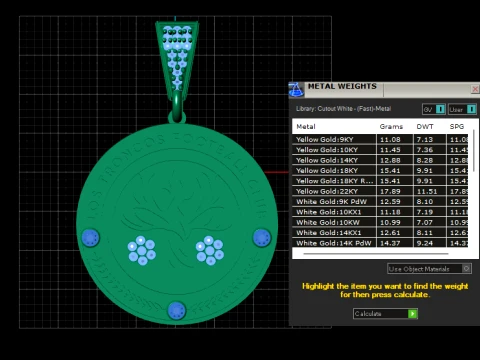
Task: Click the Metal column header
Action: click(306, 127)
